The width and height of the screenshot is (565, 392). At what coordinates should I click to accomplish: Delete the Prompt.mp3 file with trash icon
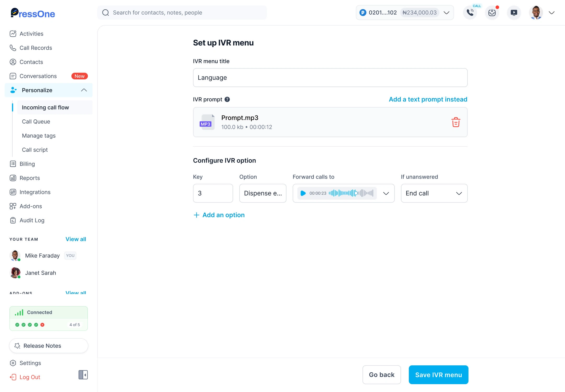tap(456, 122)
